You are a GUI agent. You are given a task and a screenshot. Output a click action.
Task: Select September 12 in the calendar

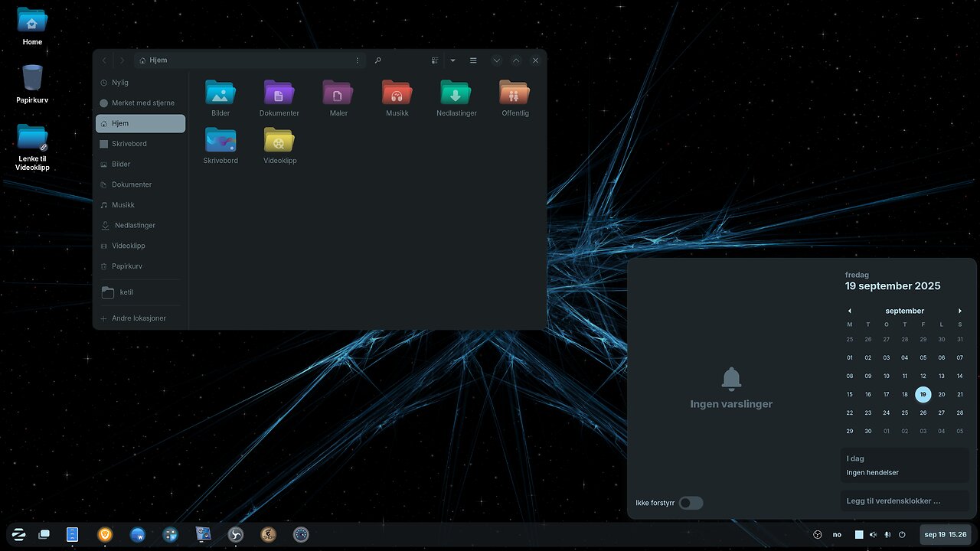(923, 376)
